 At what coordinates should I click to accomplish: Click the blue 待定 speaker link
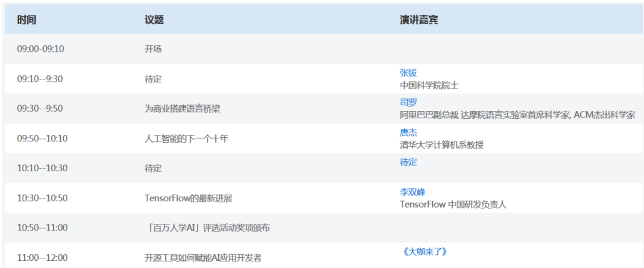click(x=408, y=162)
